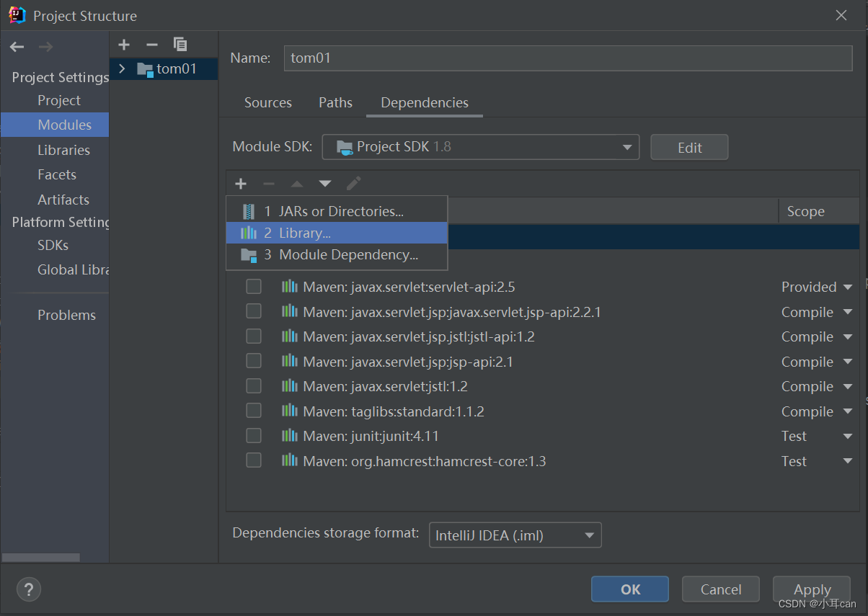Image resolution: width=868 pixels, height=616 pixels.
Task: Open Facets in sidebar
Action: 57,174
